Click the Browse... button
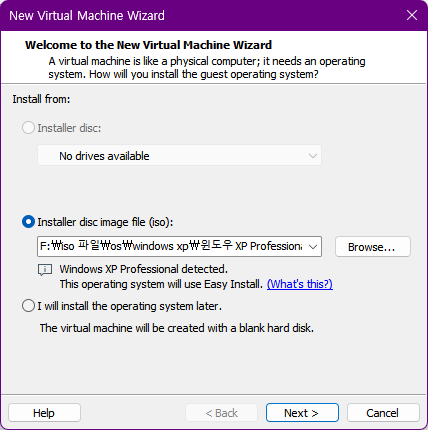 click(373, 247)
